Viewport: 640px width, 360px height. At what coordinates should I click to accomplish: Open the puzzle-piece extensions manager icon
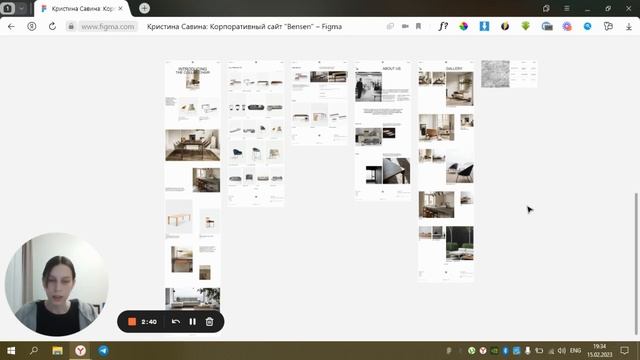608,27
